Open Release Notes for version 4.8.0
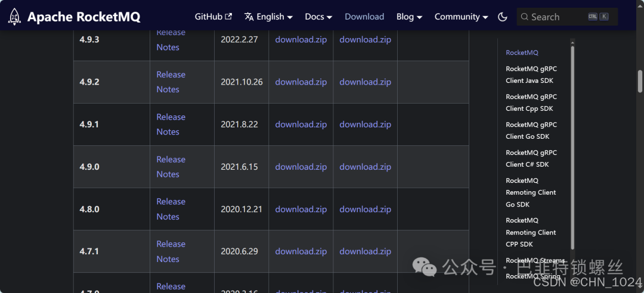The height and width of the screenshot is (293, 644). (171, 209)
